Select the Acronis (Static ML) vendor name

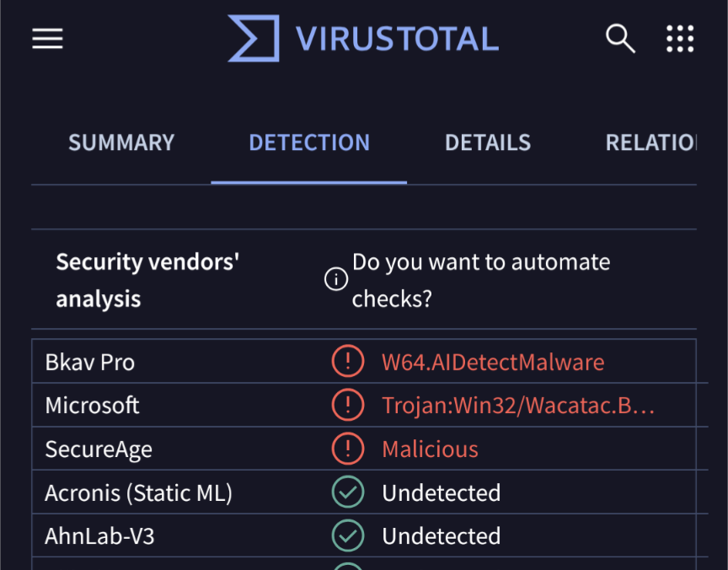pyautogui.click(x=138, y=493)
